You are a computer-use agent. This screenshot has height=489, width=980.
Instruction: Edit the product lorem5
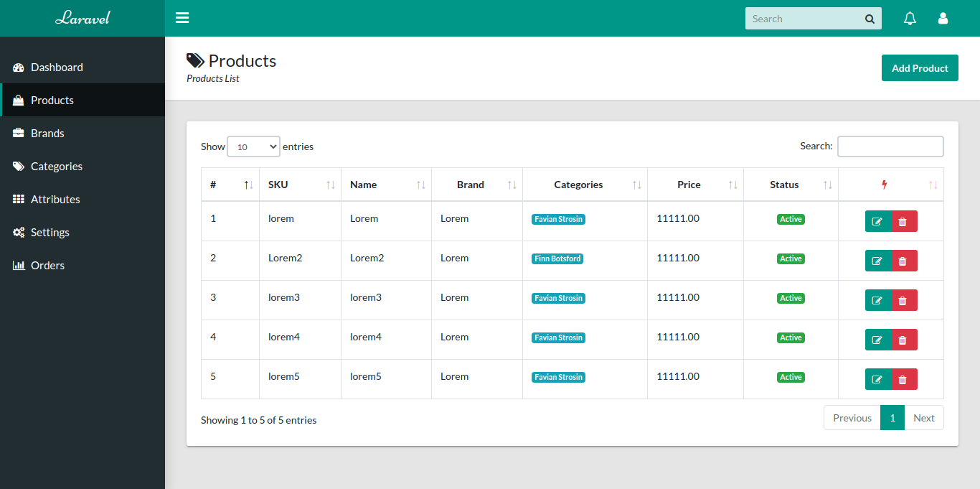pos(878,379)
